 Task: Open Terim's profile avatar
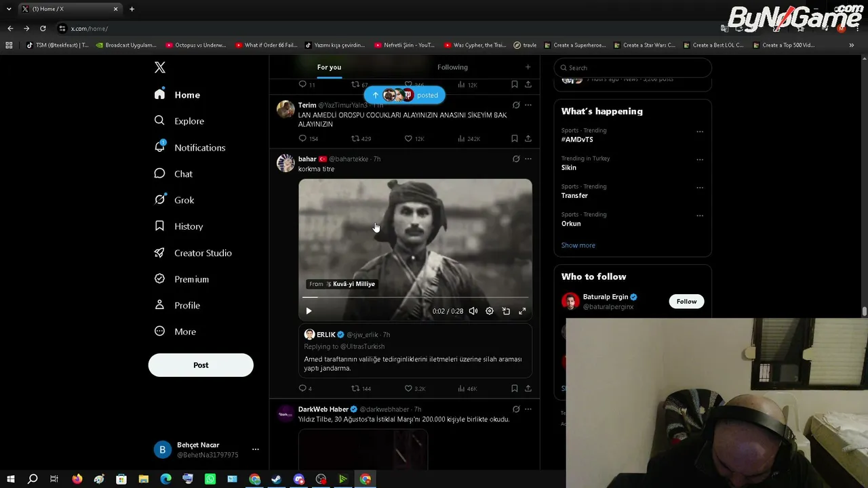[x=285, y=109]
